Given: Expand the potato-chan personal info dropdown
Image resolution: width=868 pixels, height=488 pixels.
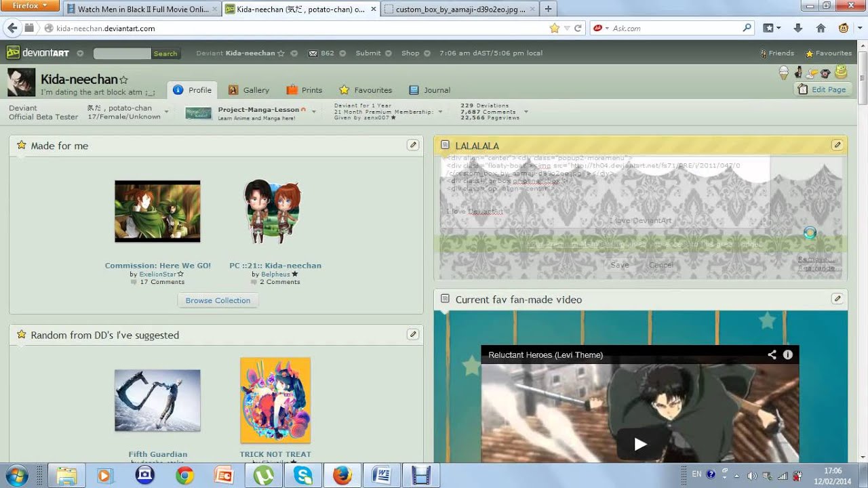Looking at the screenshot, I should (x=166, y=111).
